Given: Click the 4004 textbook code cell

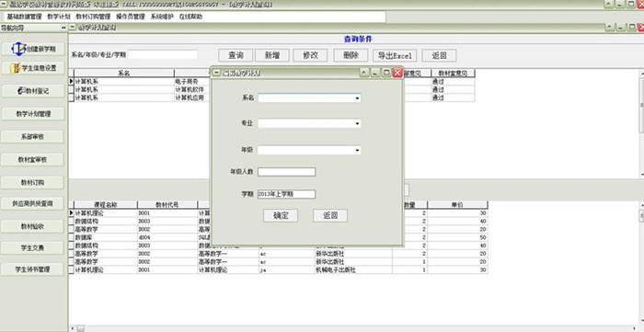Looking at the screenshot, I should click(167, 237).
